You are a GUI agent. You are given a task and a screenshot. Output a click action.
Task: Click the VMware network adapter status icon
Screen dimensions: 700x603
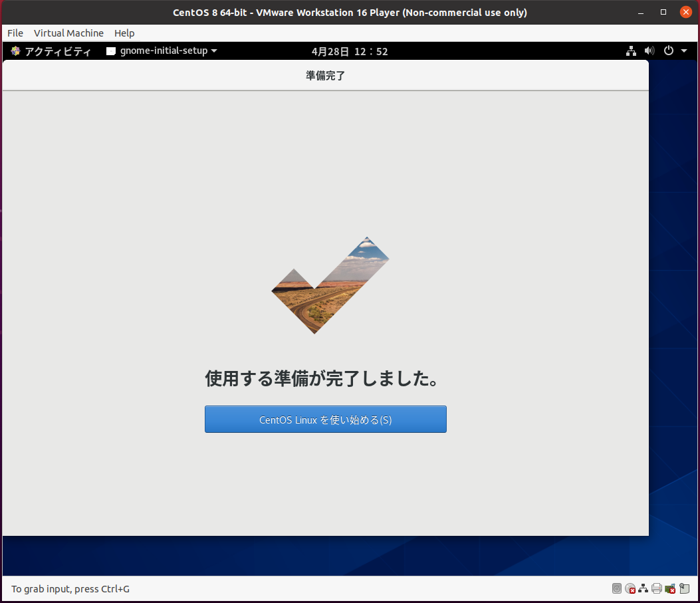click(643, 588)
